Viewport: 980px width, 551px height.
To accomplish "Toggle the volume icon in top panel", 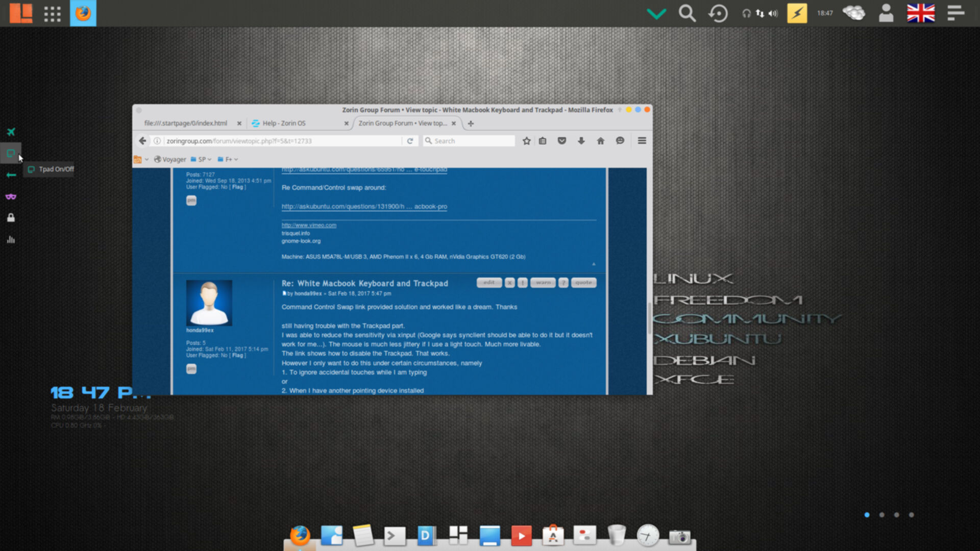I will (x=773, y=13).
